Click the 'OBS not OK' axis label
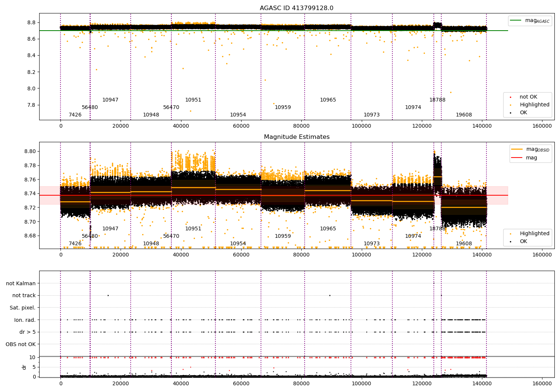This screenshot has width=560, height=392. (x=21, y=344)
